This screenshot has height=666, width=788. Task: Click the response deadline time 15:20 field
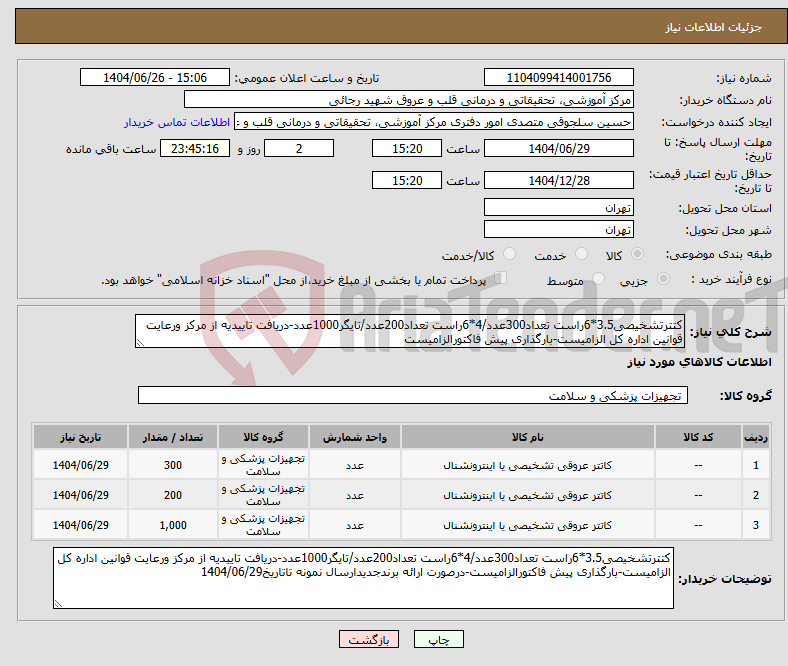coord(407,148)
